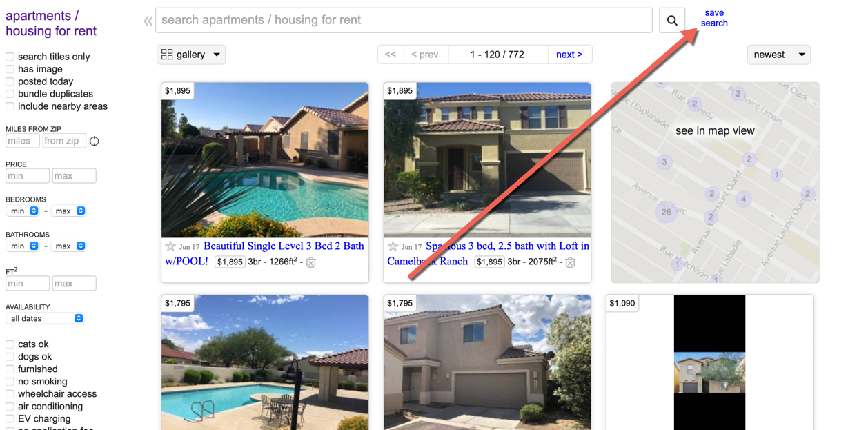Viewport: 868px width, 430px height.
Task: Favorite the Camelback Ranch listing star
Action: pyautogui.click(x=393, y=246)
